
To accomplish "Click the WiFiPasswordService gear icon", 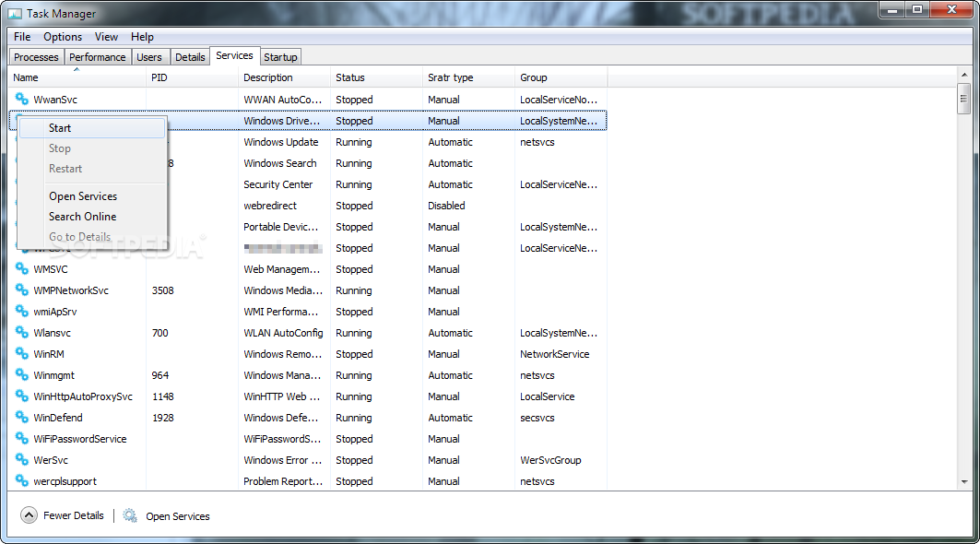I will click(22, 439).
